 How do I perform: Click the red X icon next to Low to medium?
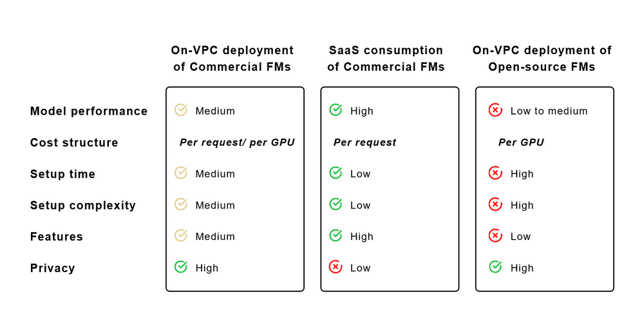pos(495,110)
